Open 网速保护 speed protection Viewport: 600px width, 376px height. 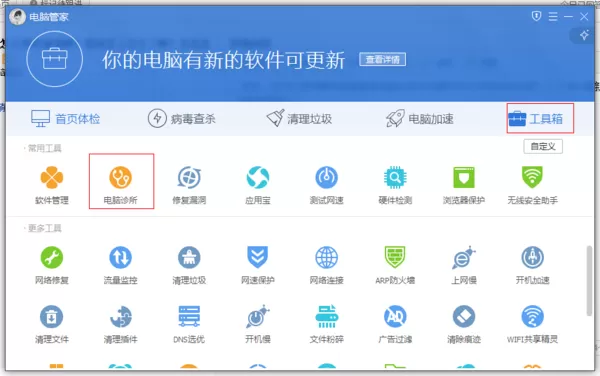(258, 265)
